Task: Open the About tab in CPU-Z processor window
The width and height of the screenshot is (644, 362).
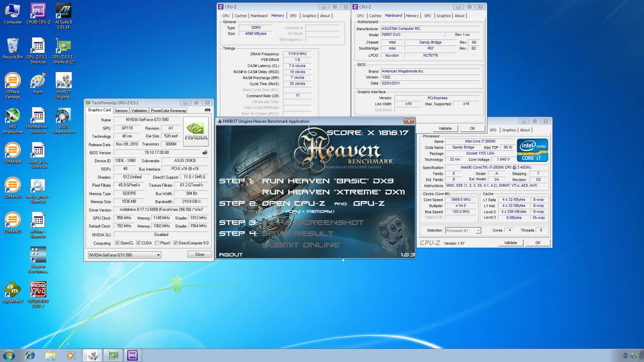Action: click(525, 130)
